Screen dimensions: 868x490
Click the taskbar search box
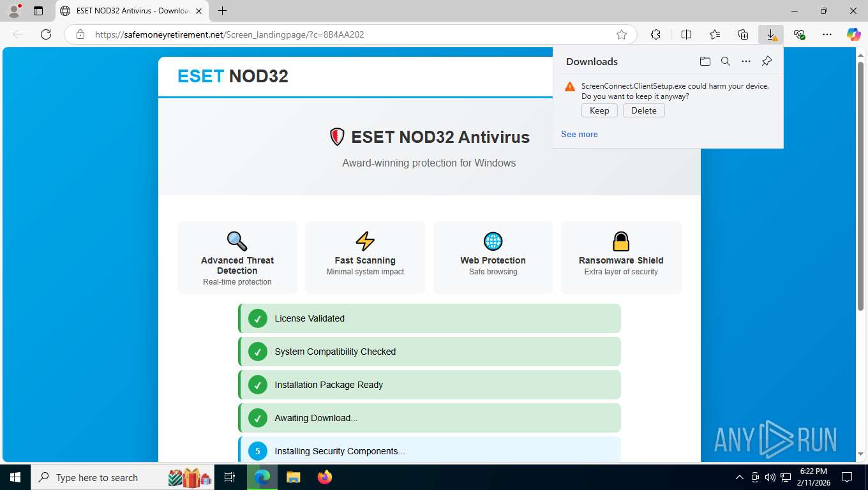coord(123,477)
